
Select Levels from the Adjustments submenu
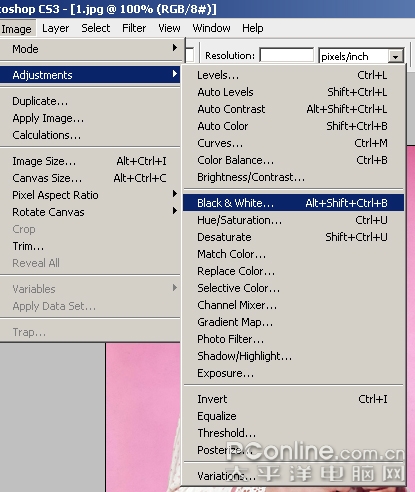293,75
